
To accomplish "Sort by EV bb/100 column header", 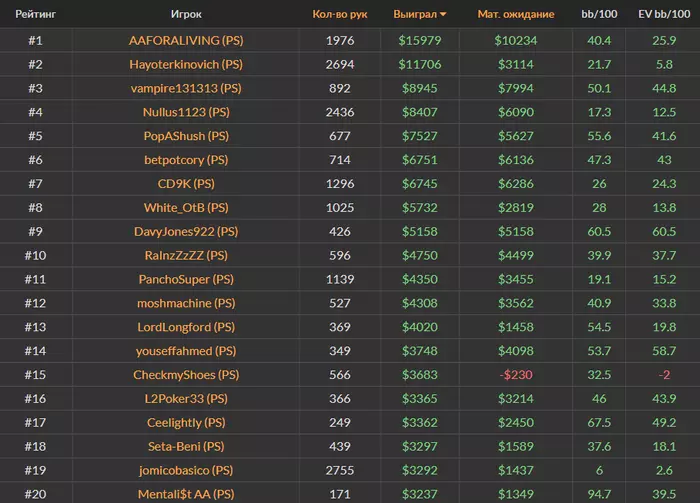I will [662, 15].
